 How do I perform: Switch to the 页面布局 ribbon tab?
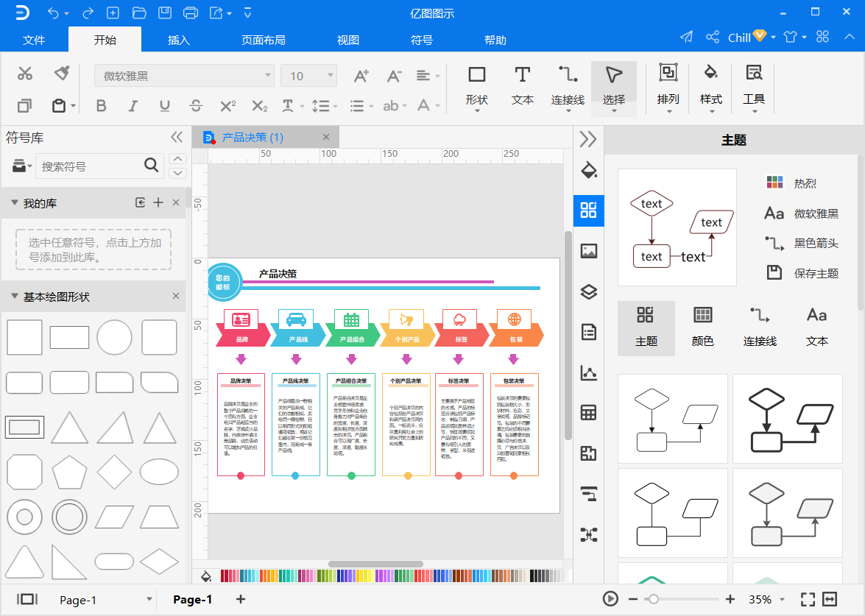263,40
